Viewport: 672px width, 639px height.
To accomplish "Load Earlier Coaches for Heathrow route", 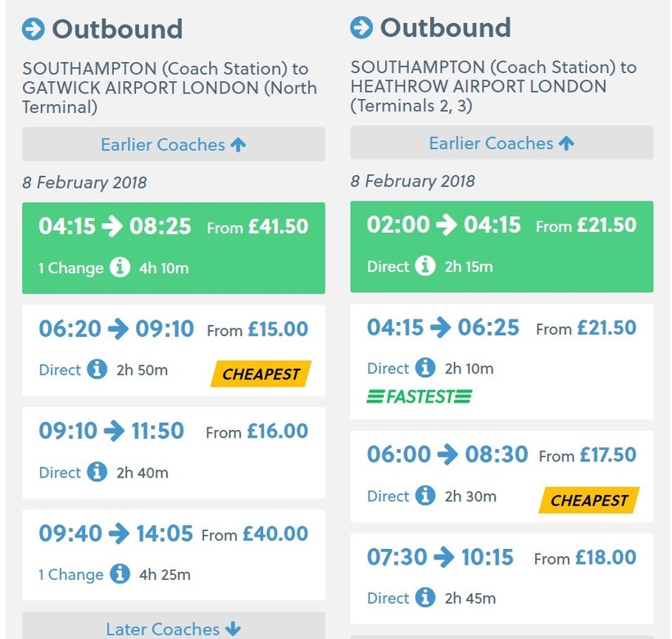I will coord(501,143).
